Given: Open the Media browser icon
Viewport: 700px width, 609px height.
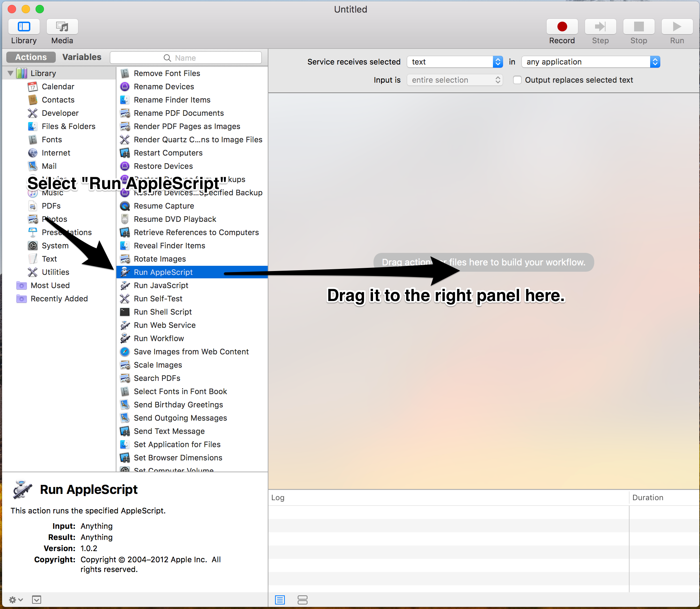Looking at the screenshot, I should pyautogui.click(x=62, y=27).
